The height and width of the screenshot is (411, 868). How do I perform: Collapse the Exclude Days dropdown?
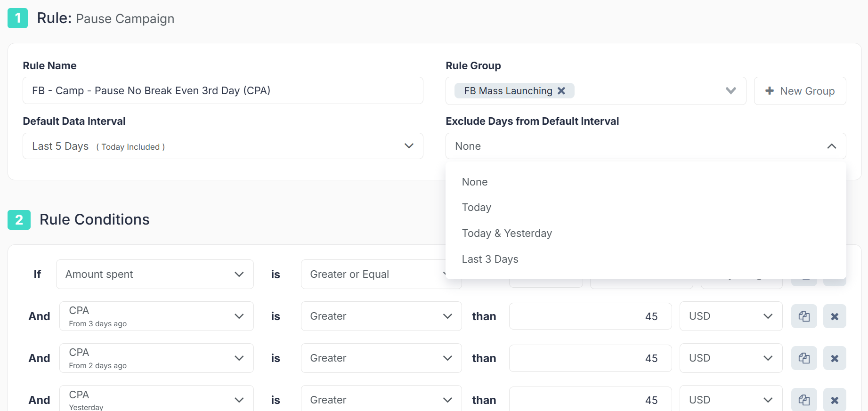pos(646,146)
